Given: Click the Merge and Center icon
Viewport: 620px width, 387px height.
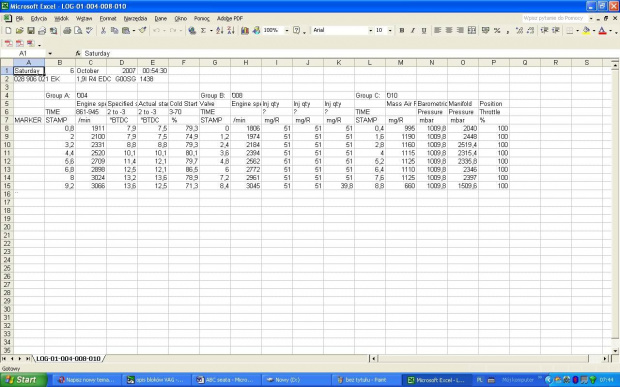Looking at the screenshot, I should (x=471, y=30).
